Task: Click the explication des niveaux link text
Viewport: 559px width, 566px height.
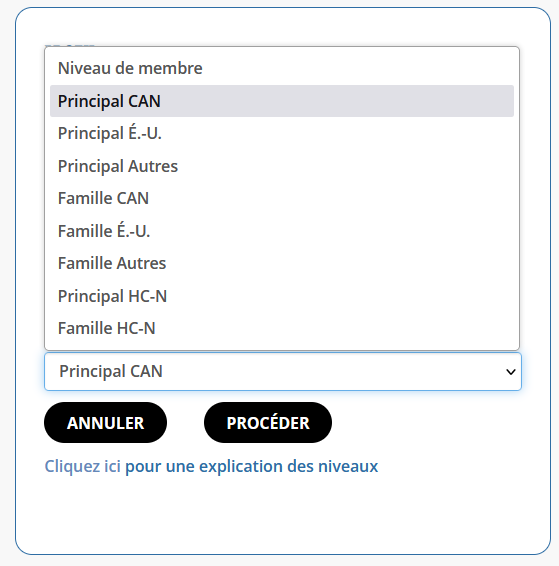Action: point(288,466)
